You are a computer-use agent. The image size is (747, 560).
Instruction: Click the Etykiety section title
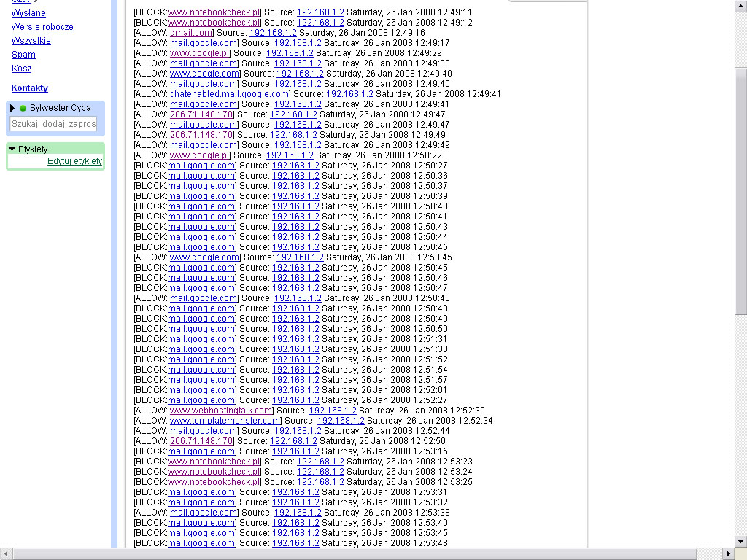pos(33,149)
